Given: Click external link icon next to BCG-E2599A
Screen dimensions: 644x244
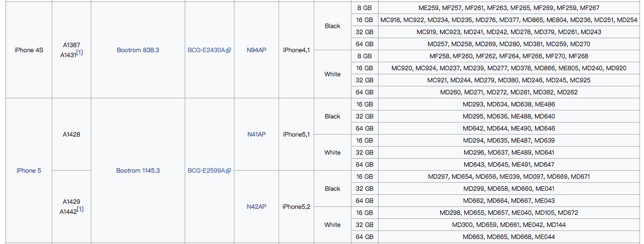Looking at the screenshot, I should click(x=229, y=171).
